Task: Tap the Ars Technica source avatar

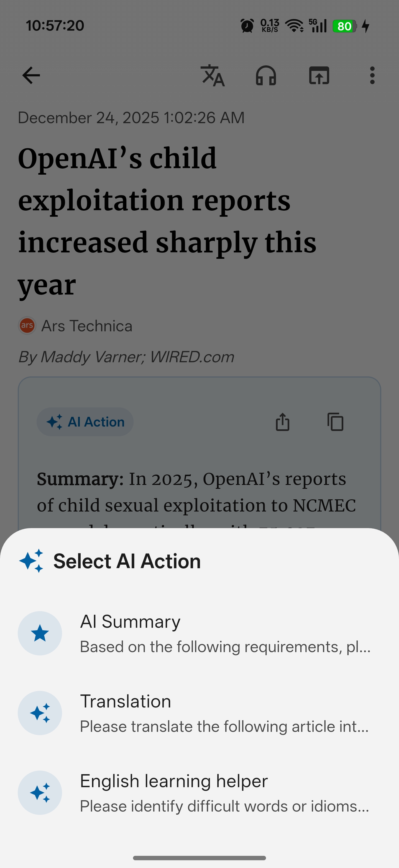Action: (x=27, y=325)
